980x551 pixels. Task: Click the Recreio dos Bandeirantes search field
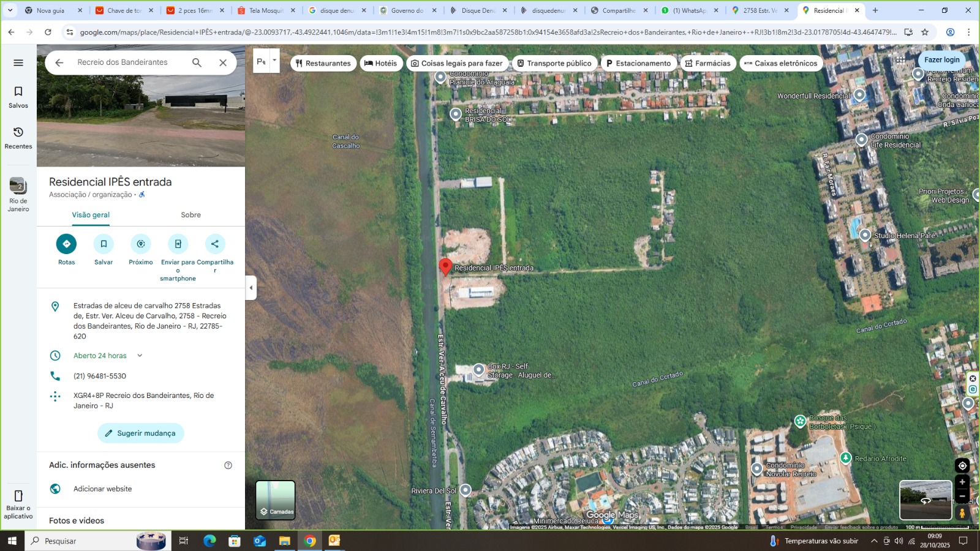[129, 62]
